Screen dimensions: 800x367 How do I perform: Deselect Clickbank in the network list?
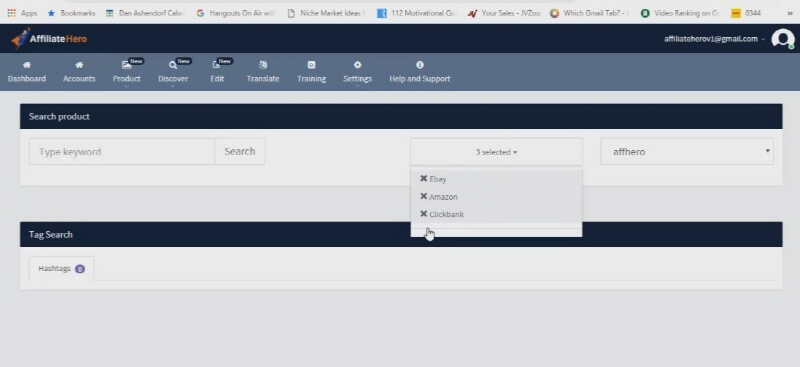[x=496, y=214]
